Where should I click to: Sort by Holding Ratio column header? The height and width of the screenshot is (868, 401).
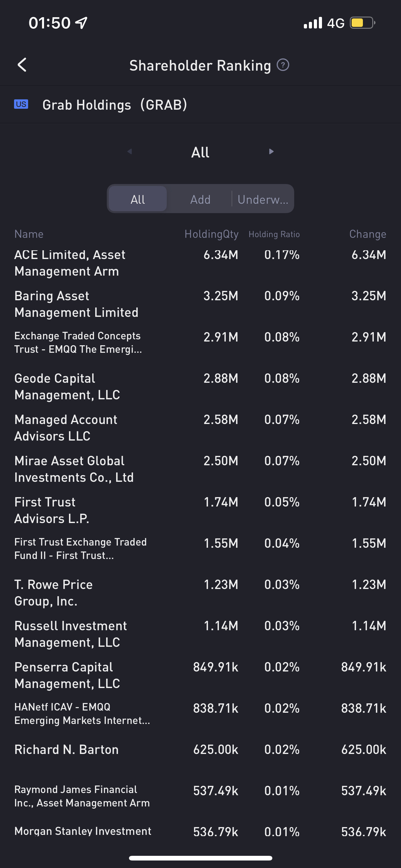click(274, 234)
